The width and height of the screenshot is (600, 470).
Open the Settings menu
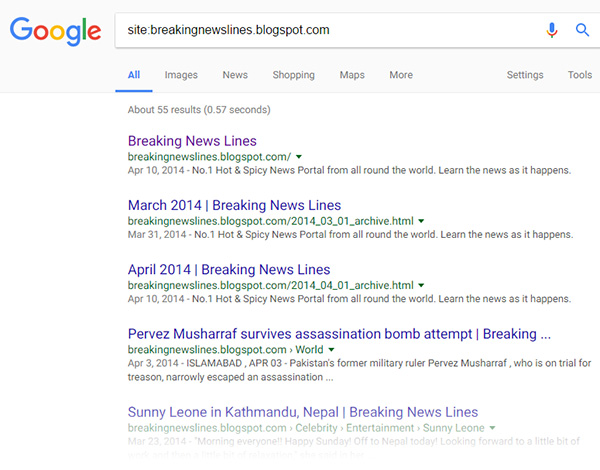click(525, 75)
